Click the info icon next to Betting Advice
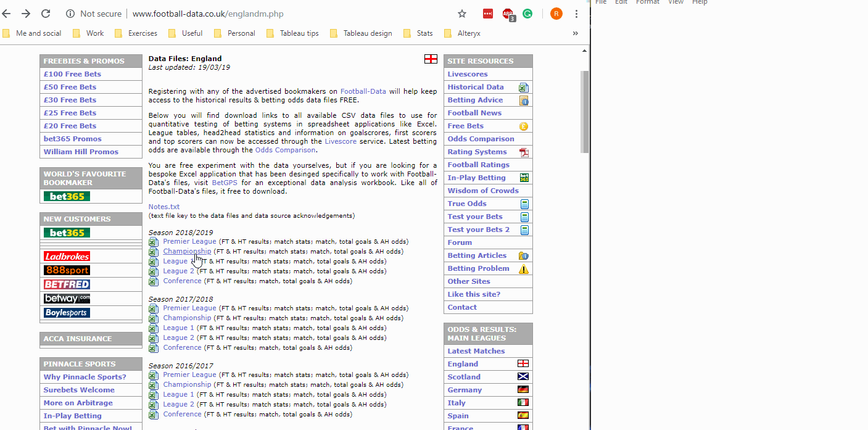 coord(524,101)
